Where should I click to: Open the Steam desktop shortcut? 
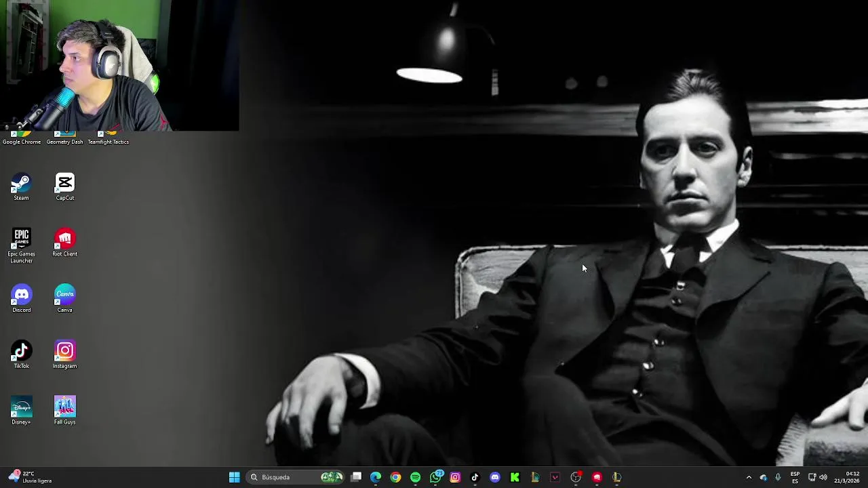click(x=21, y=187)
